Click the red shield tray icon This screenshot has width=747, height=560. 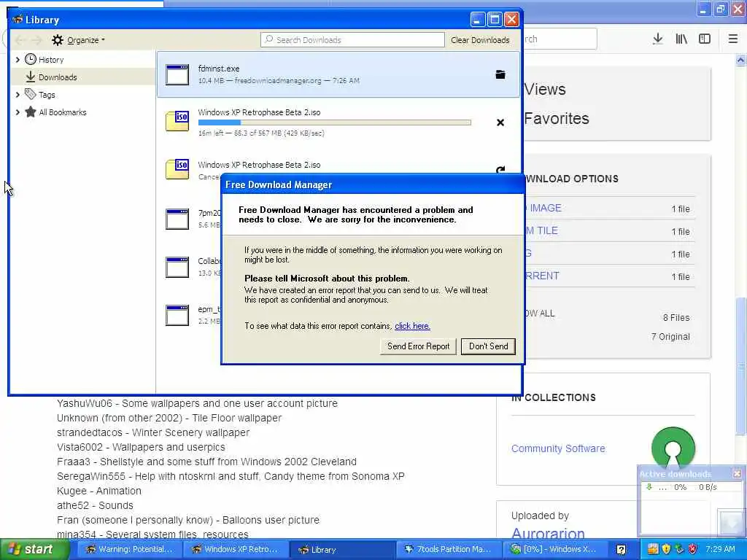coord(693,549)
